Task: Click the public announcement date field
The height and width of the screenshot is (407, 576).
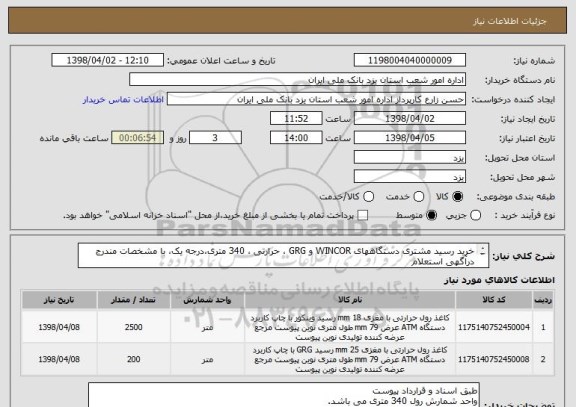Action: click(x=108, y=60)
